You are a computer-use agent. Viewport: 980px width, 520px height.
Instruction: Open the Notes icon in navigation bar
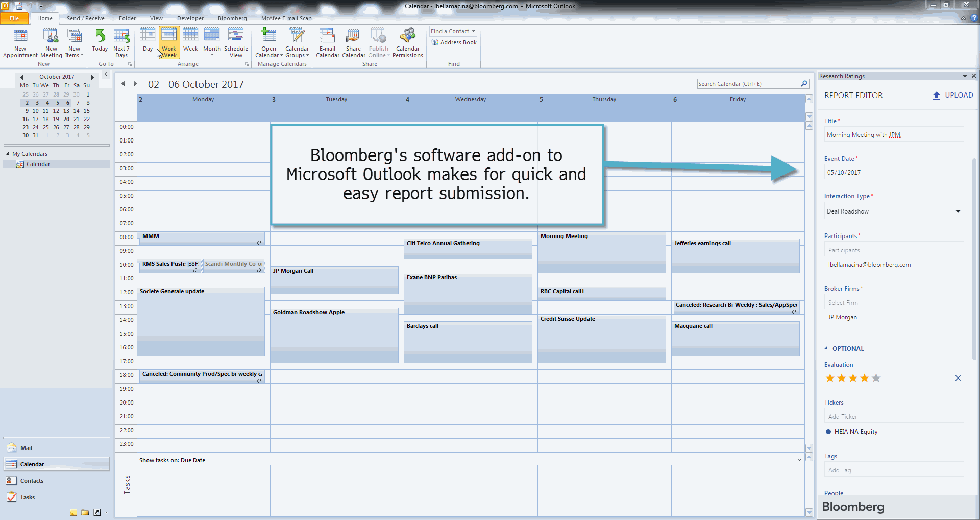[73, 512]
